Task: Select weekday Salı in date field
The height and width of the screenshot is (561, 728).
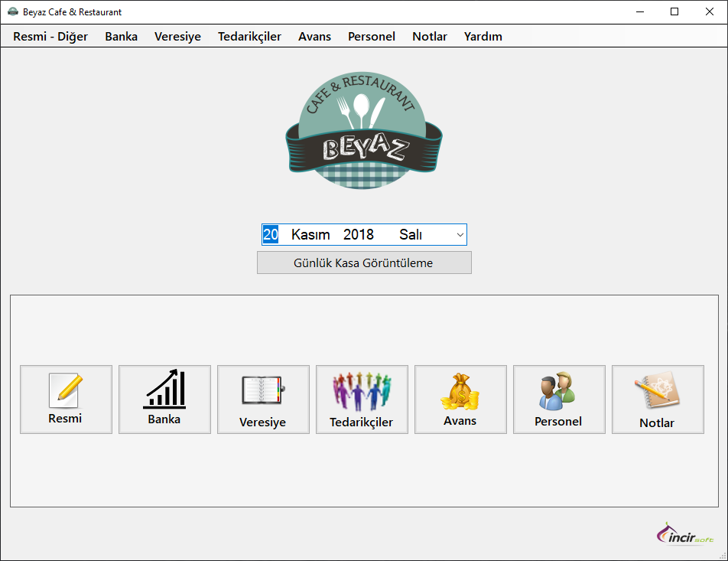Action: pyautogui.click(x=411, y=234)
